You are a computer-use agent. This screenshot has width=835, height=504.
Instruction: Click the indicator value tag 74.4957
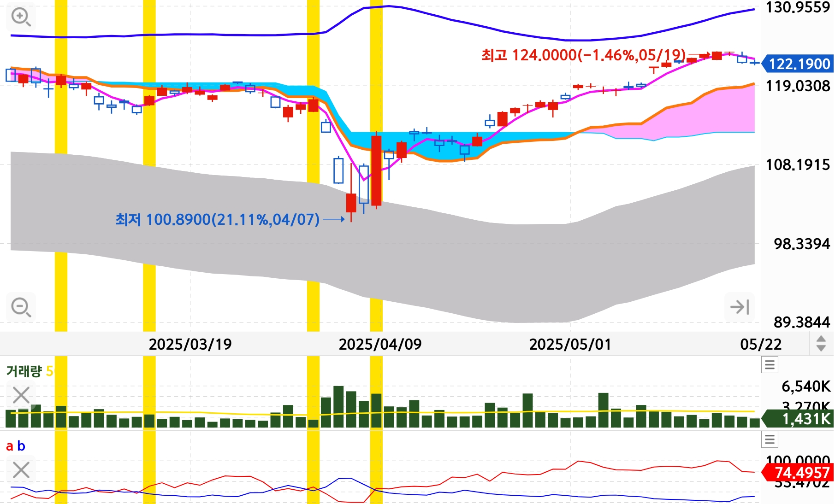point(798,473)
